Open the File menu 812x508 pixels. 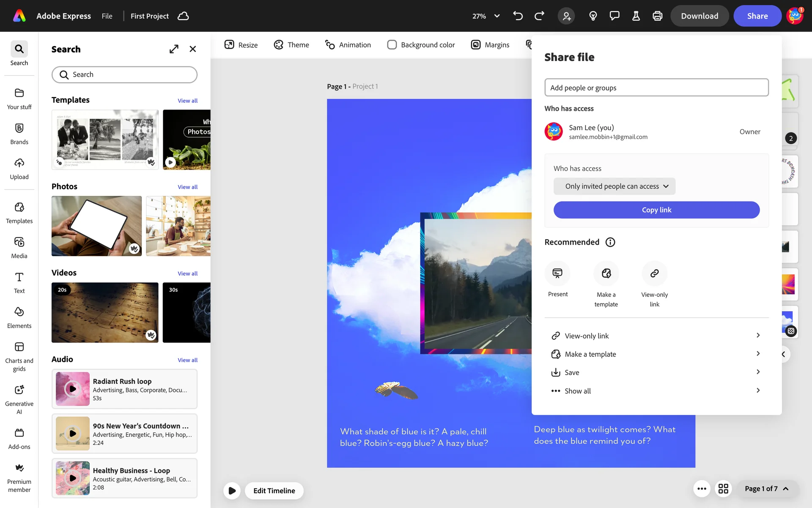[107, 16]
